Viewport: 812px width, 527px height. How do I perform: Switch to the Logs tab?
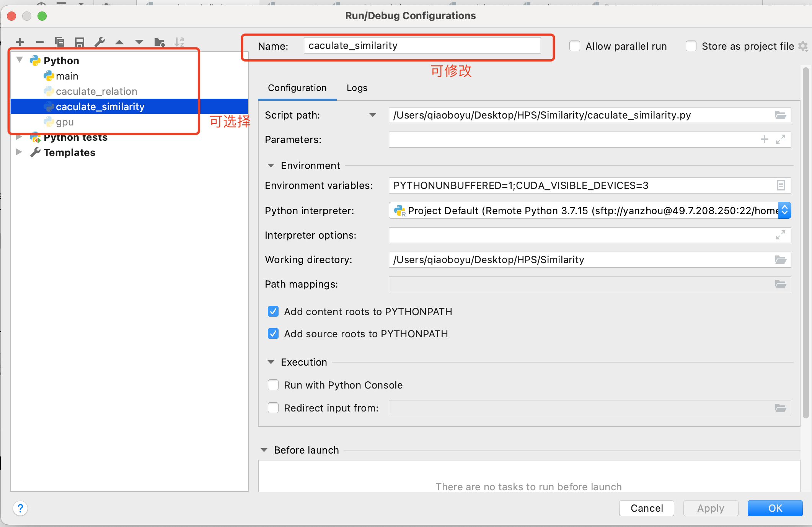357,88
